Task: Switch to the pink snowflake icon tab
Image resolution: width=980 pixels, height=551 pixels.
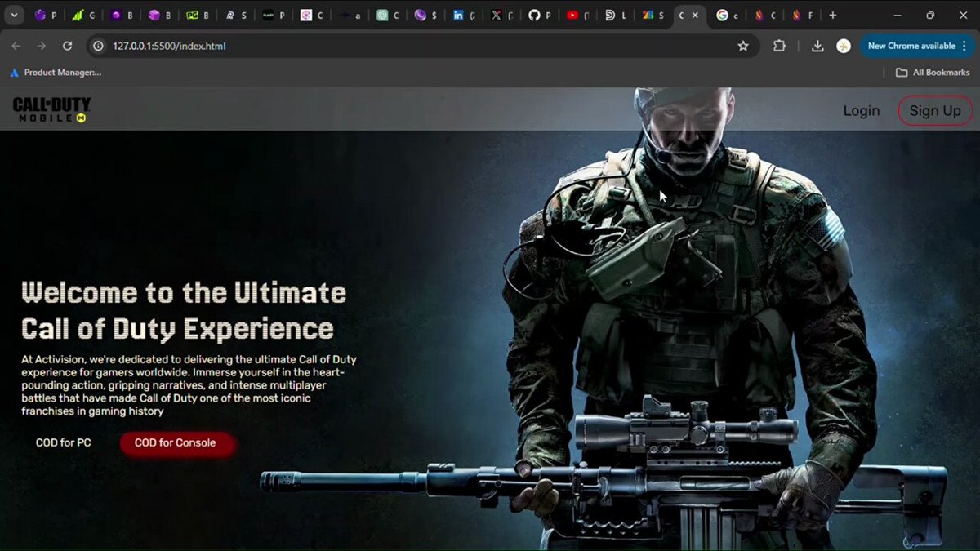Action: [x=311, y=15]
